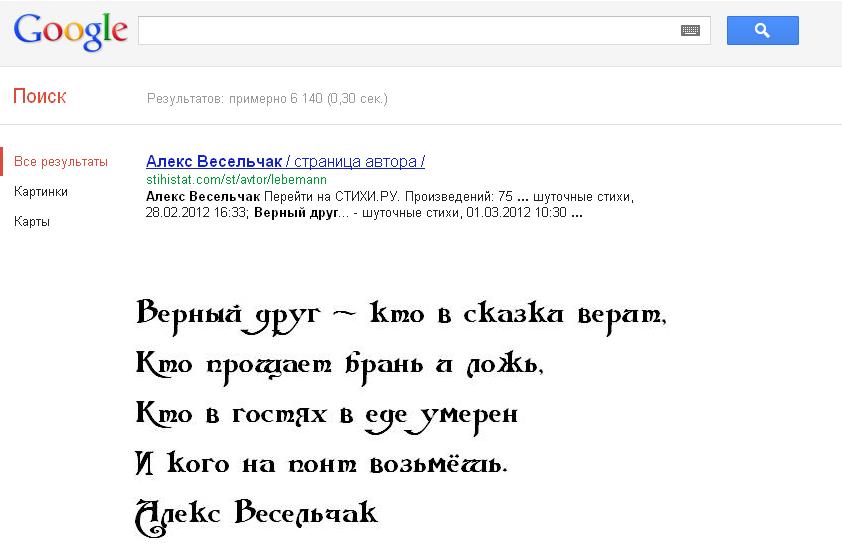Image resolution: width=842 pixels, height=558 pixels.
Task: Click the 01.03.2012 10:30 date in the snippet
Action: tap(516, 213)
